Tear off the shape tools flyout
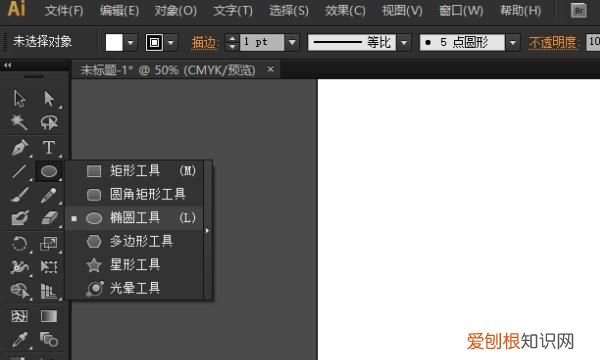Image resolution: width=600 pixels, height=360 pixels. coord(208,231)
